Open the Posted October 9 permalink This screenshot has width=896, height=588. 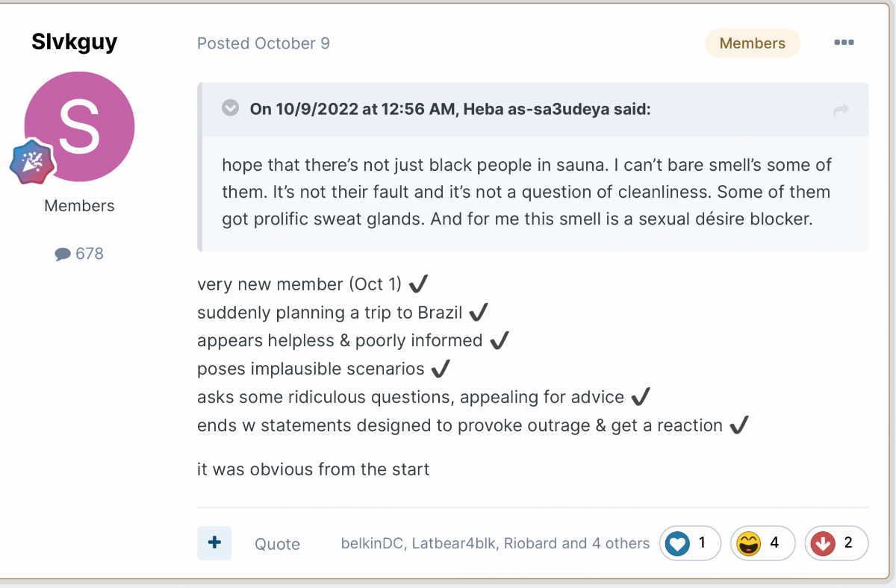(x=264, y=43)
